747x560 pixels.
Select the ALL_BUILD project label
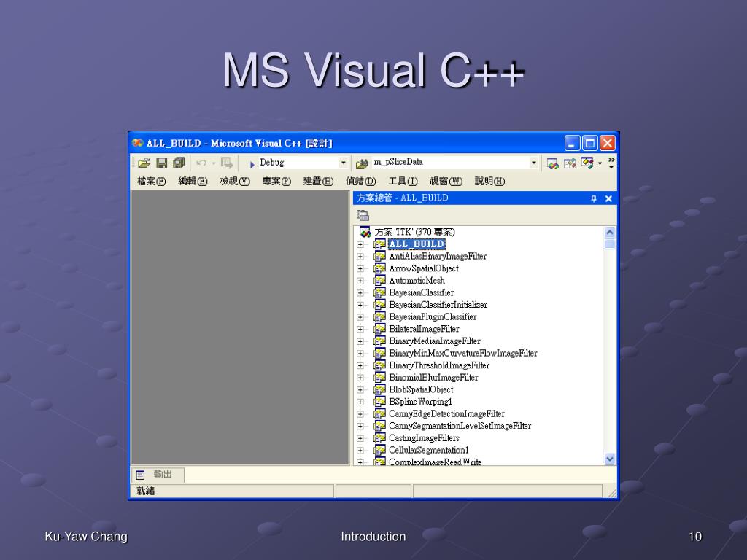point(417,244)
